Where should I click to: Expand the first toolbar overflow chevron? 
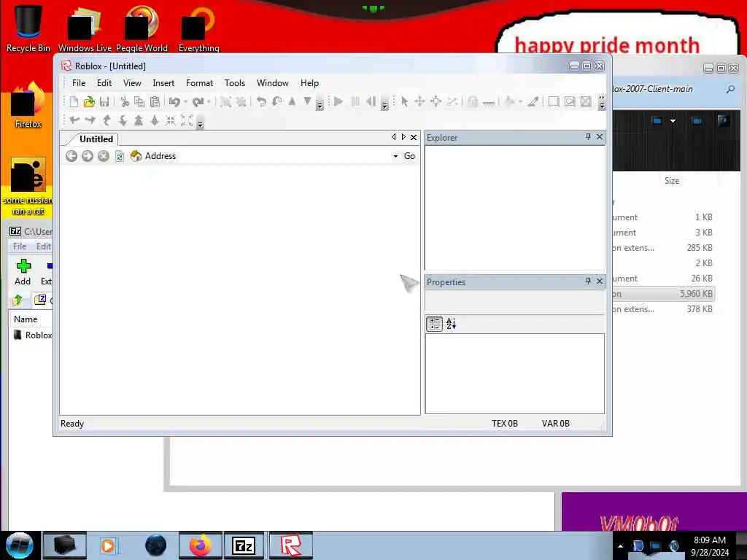click(x=320, y=104)
